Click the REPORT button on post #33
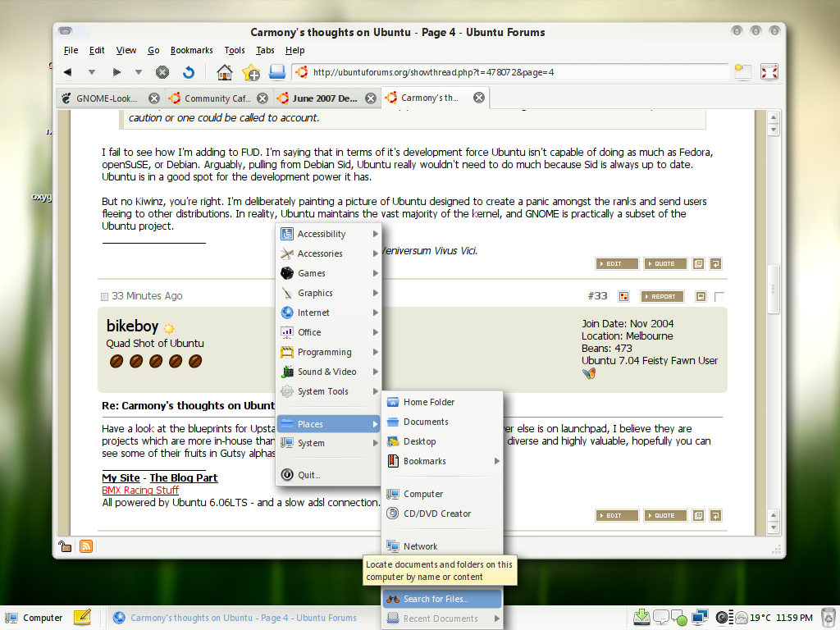840x630 pixels. pos(662,296)
